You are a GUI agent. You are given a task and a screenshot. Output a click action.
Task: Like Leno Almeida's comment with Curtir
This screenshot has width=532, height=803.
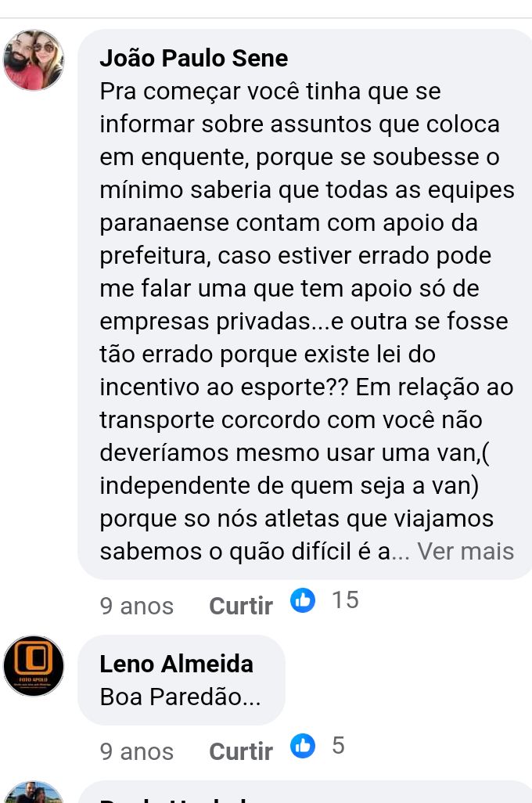point(241,752)
